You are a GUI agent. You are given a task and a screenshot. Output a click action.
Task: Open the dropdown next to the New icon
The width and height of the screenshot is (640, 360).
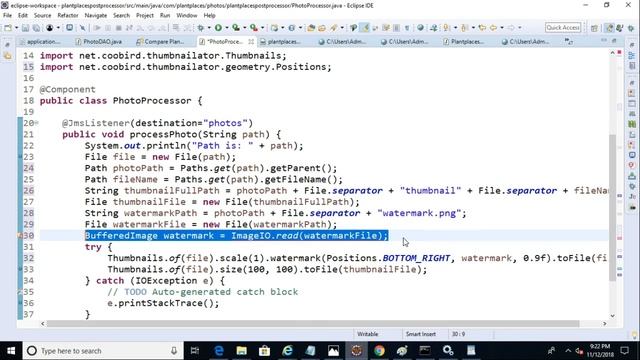pos(16,28)
